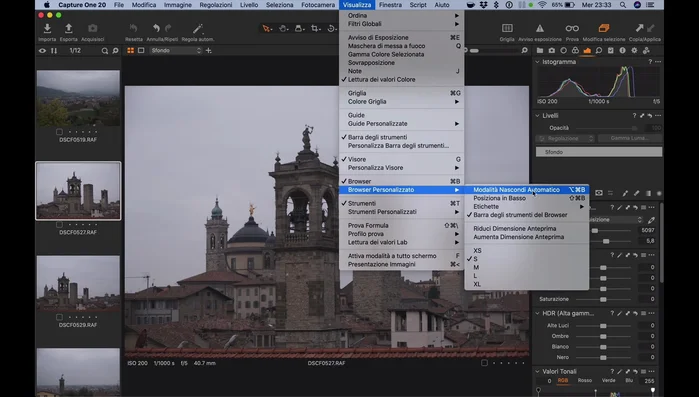Click the Saturazione slider
699x397 pixels.
603,299
